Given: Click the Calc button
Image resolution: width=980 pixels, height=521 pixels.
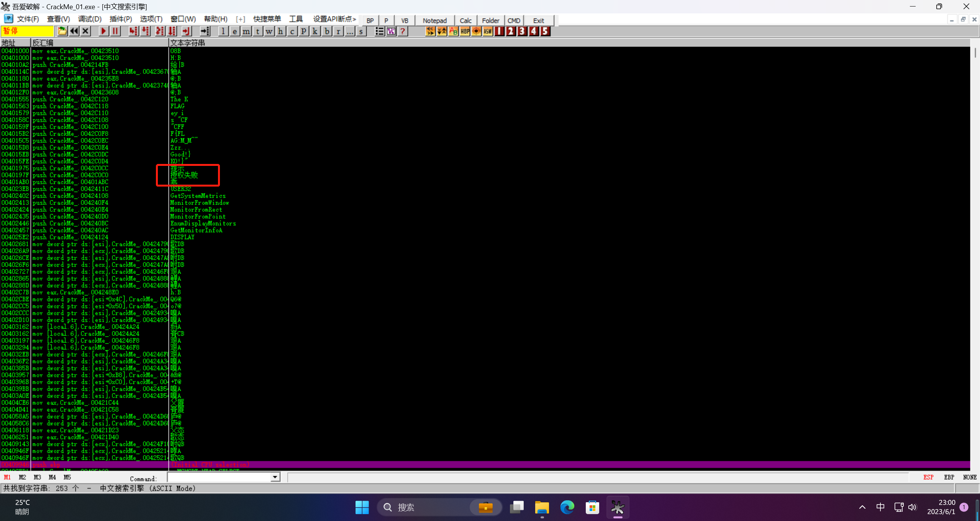Looking at the screenshot, I should [x=465, y=21].
